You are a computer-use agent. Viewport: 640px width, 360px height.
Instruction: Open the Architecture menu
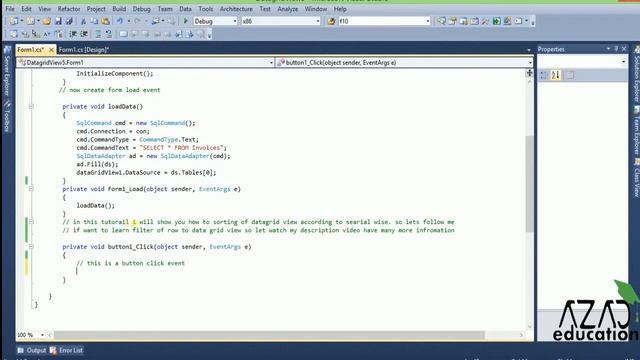(236, 9)
